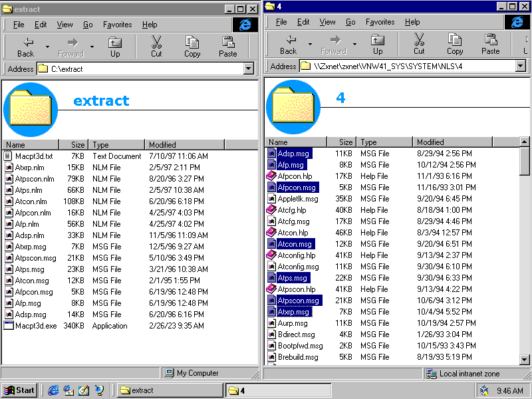Open Forward history dropdown in extract window

(x=92, y=47)
